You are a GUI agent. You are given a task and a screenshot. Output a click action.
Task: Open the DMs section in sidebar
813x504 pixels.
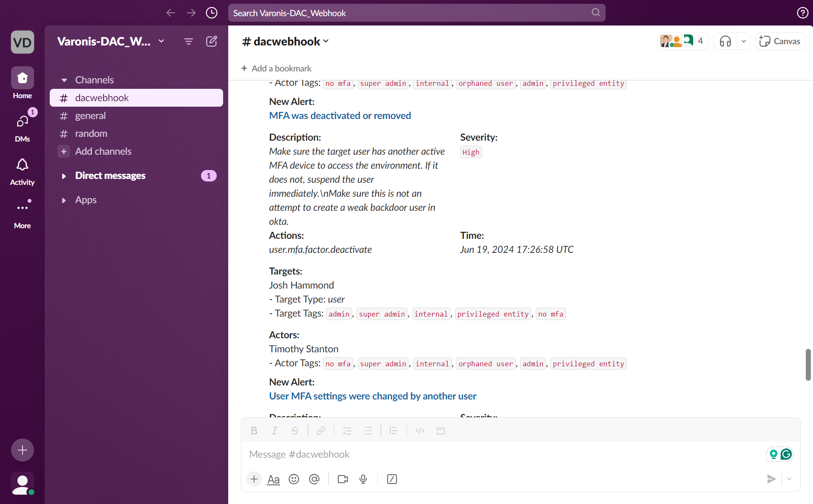tap(22, 127)
